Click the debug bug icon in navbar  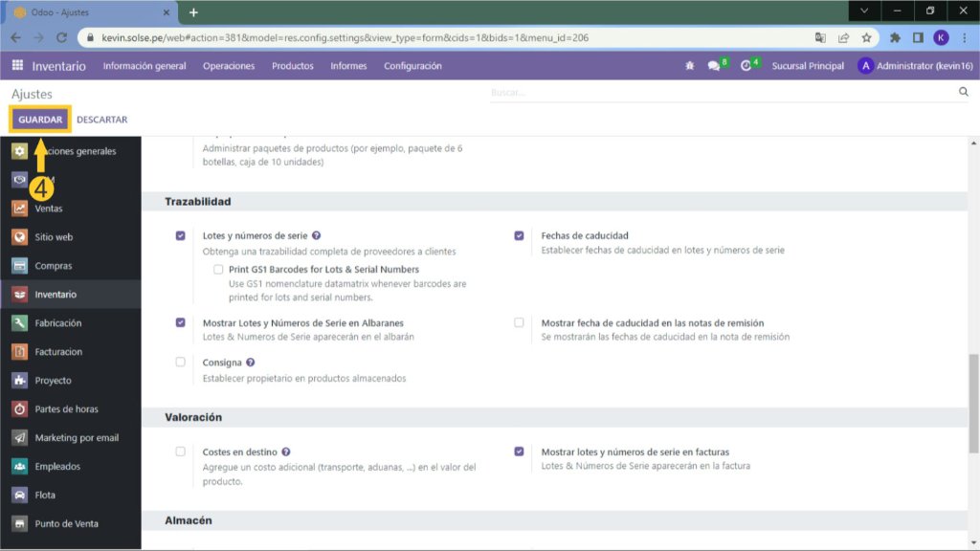(690, 66)
